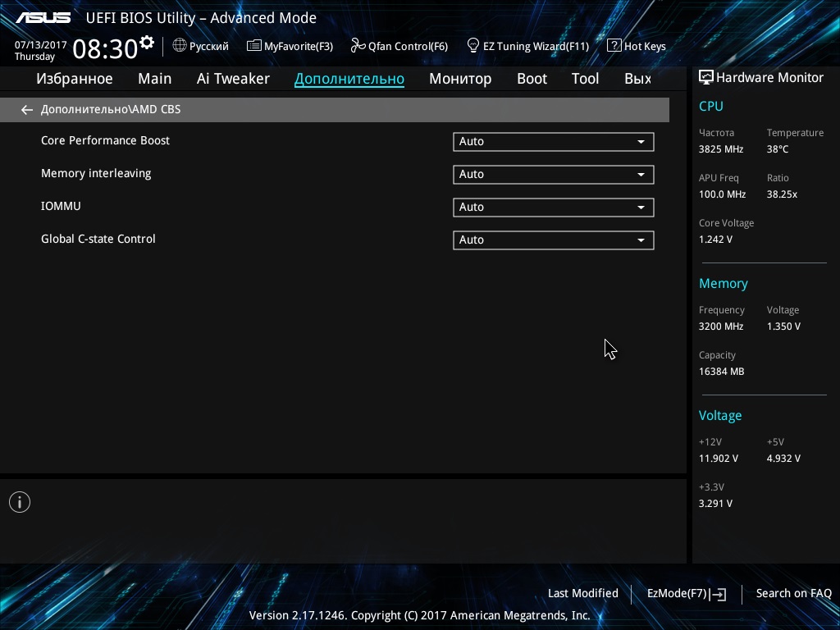The image size is (840, 630).
Task: Click the MyFavorite list icon
Action: pos(254,46)
